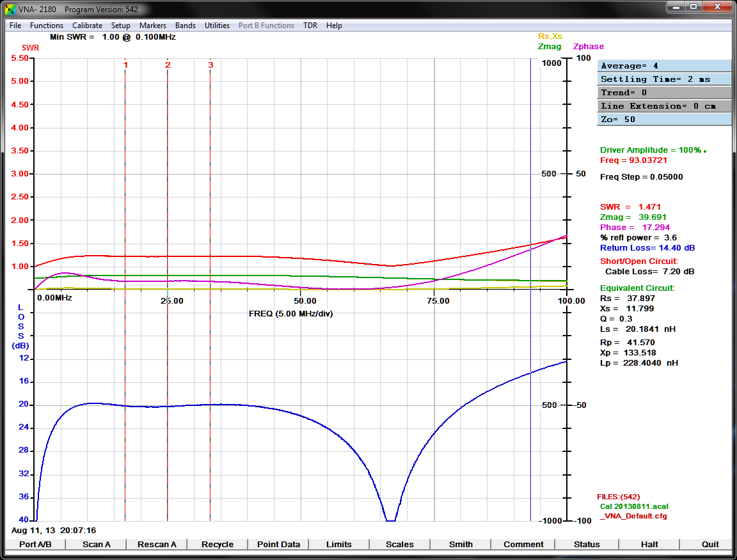Open the Bands menu
The height and width of the screenshot is (560, 737).
point(186,26)
